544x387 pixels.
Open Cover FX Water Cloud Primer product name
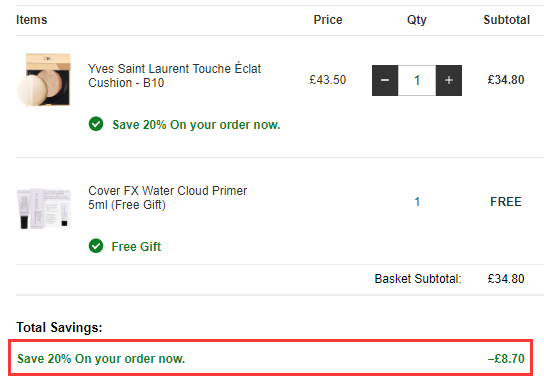click(168, 197)
